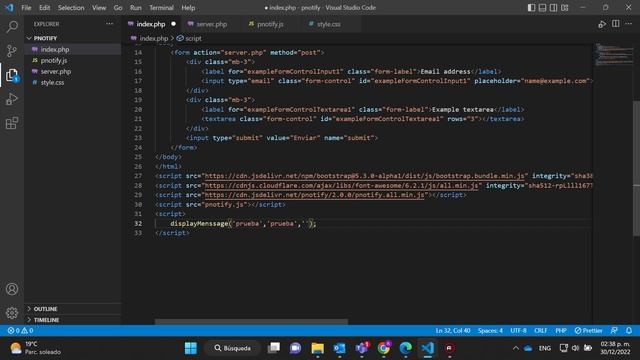Open the Manage settings gear
Screen dimensions: 640x360
12,313
